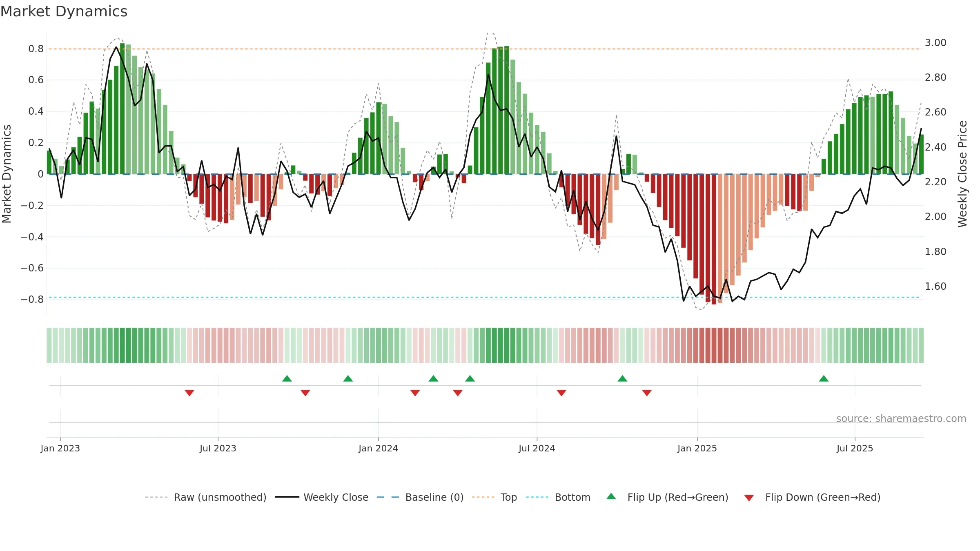Click the Market Dynamics chart title
This screenshot has height=551, width=980.
pyautogui.click(x=64, y=11)
